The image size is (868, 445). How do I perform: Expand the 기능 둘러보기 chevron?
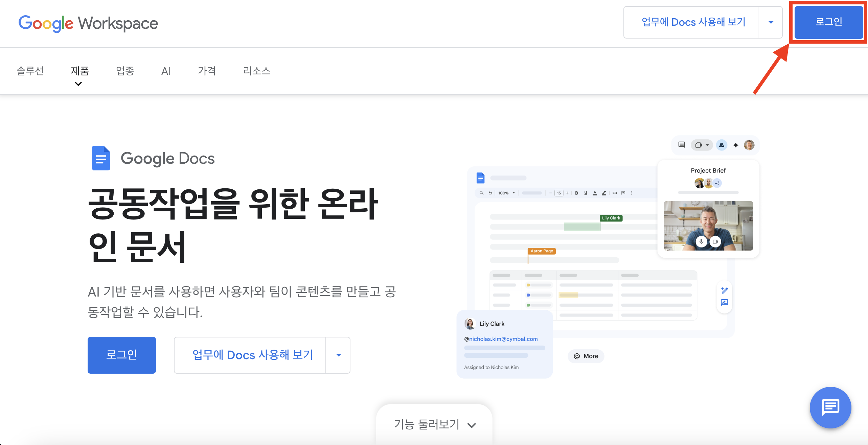pos(472,425)
